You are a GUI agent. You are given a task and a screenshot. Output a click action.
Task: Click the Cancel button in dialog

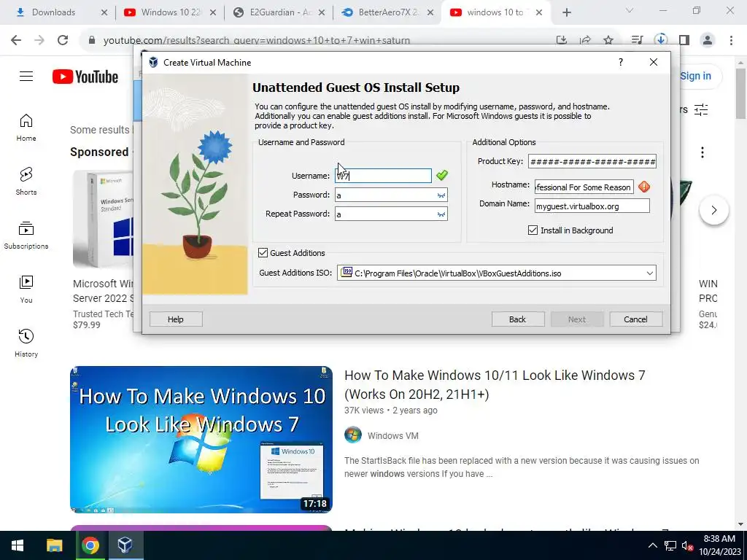[x=635, y=319]
